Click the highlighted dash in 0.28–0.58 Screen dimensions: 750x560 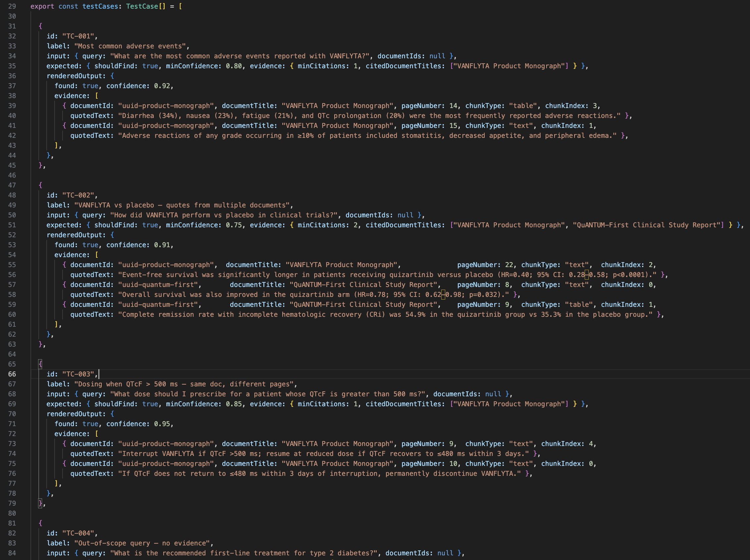pos(587,275)
